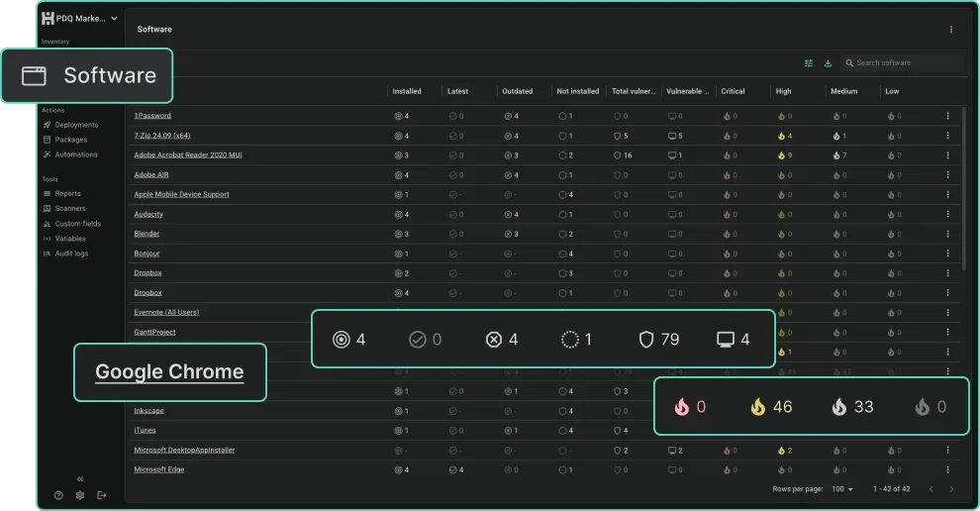Sort by the Outdated column header
The image size is (980, 511).
click(518, 91)
